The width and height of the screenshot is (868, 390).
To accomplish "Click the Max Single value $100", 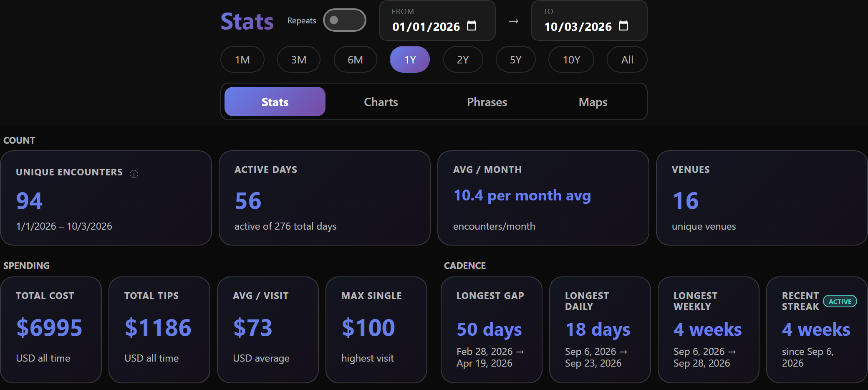I will point(368,327).
